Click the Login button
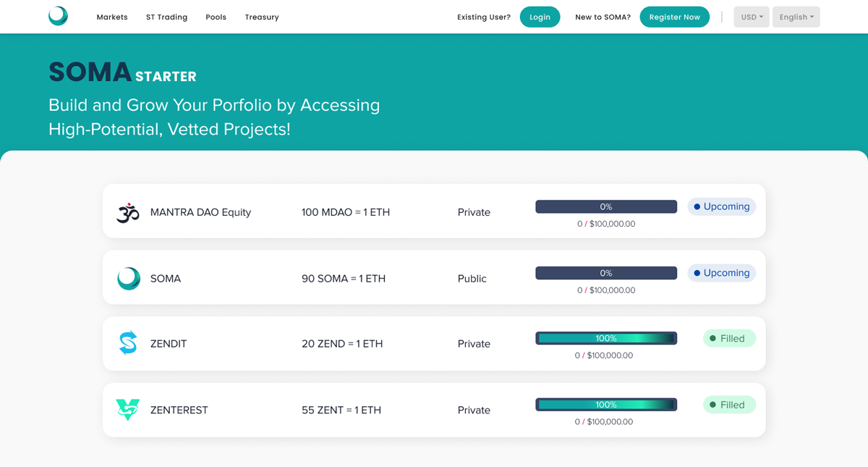 click(540, 17)
